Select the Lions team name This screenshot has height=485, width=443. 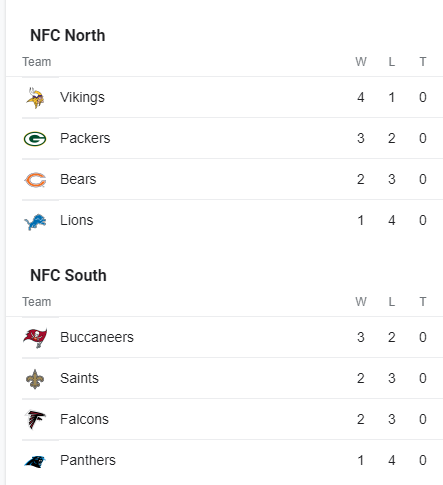pos(77,220)
